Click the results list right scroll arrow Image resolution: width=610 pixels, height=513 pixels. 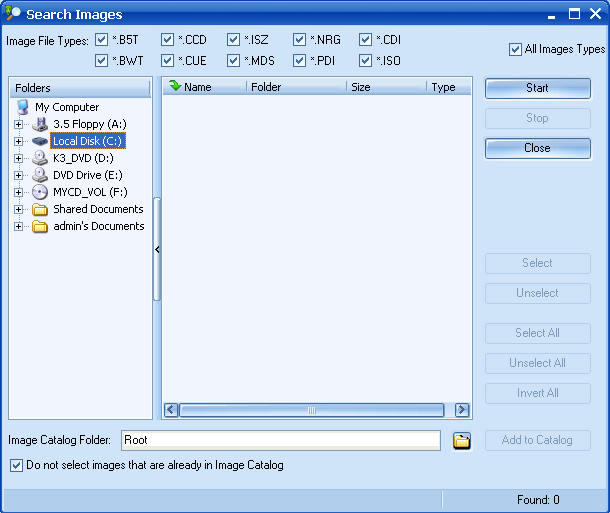pyautogui.click(x=462, y=410)
